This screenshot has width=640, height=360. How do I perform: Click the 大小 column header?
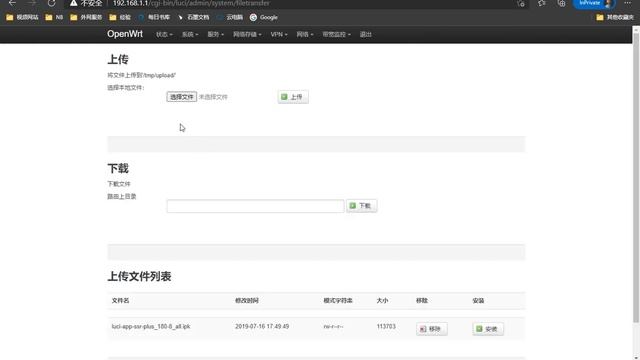click(382, 300)
